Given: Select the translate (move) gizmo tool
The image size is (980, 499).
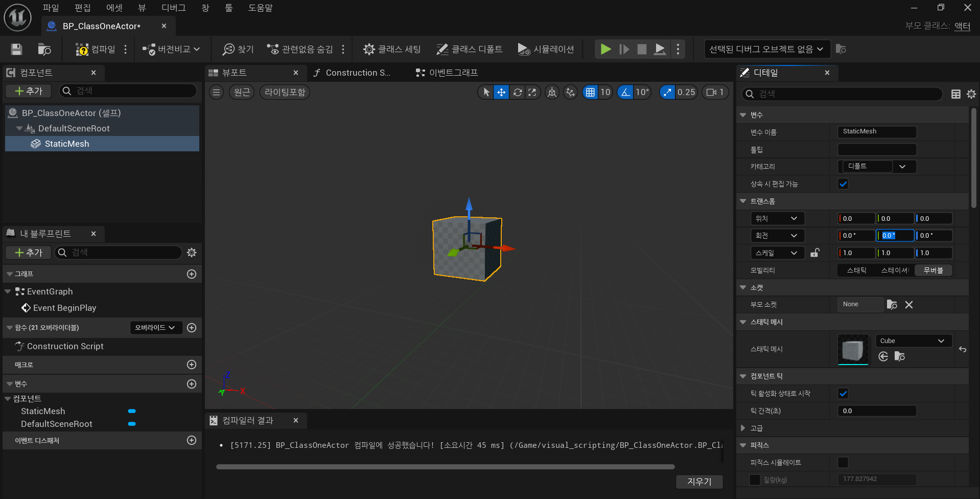Looking at the screenshot, I should point(501,92).
